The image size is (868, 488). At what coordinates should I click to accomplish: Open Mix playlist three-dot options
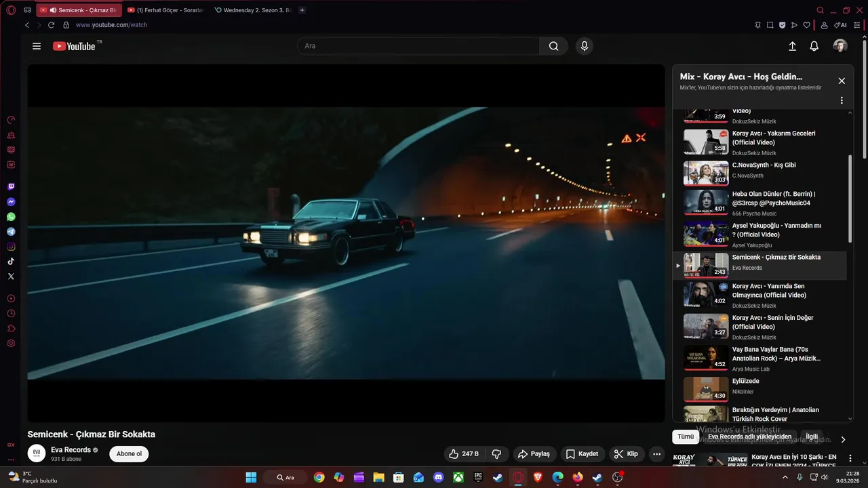[x=842, y=100]
